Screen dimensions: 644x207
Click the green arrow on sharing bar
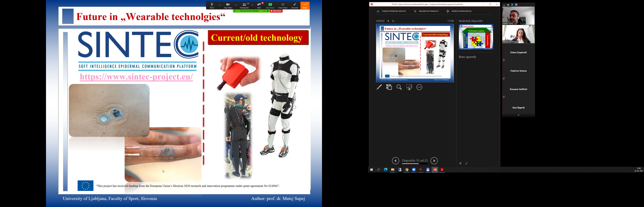tap(235, 11)
